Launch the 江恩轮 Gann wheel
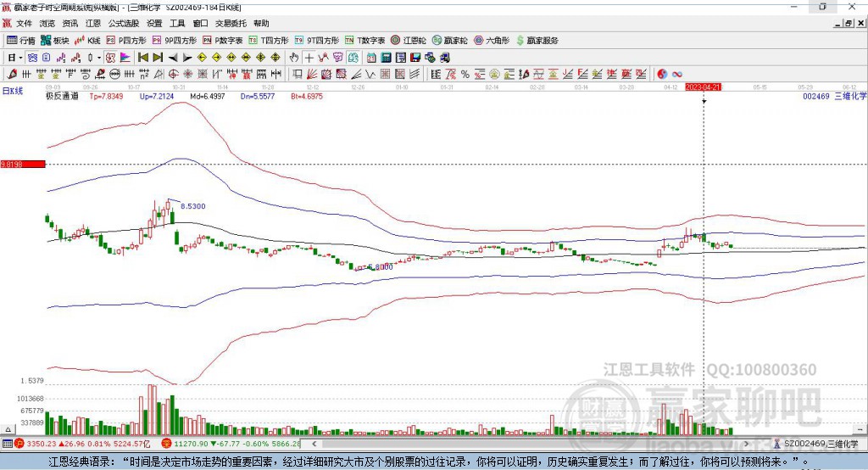 [x=409, y=41]
